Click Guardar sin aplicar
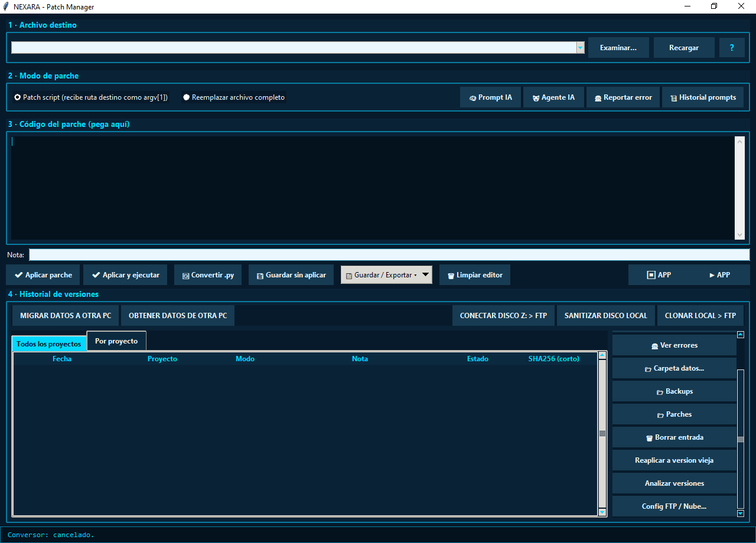This screenshot has height=543, width=756. point(291,275)
